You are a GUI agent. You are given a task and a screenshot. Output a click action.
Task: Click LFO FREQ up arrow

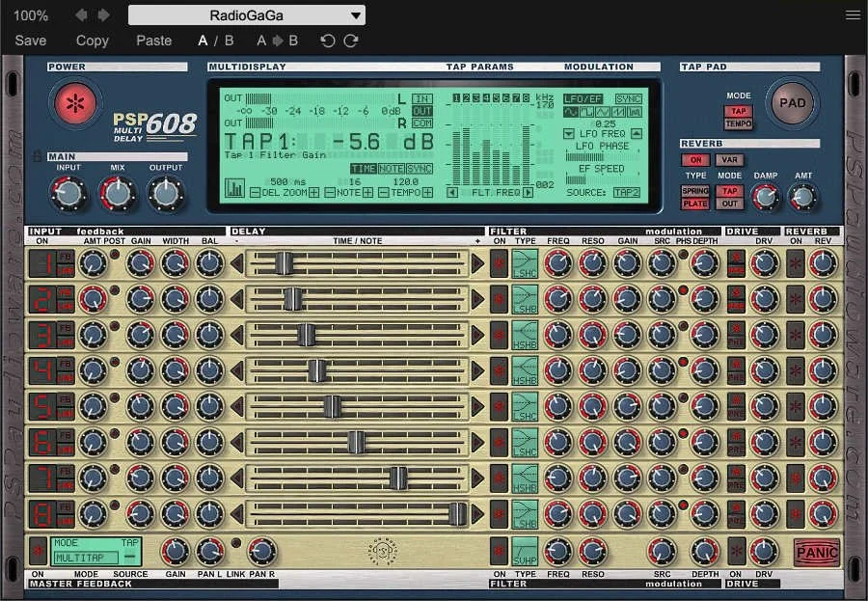pos(637,133)
